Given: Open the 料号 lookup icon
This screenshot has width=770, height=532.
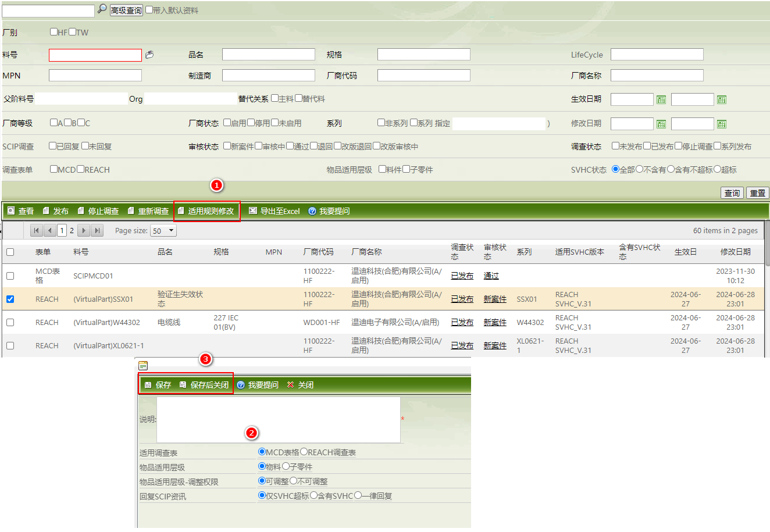Looking at the screenshot, I should (x=149, y=55).
